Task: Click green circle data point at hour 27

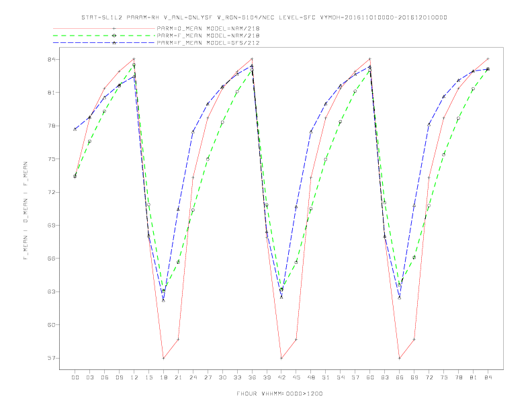Action: pyautogui.click(x=208, y=159)
